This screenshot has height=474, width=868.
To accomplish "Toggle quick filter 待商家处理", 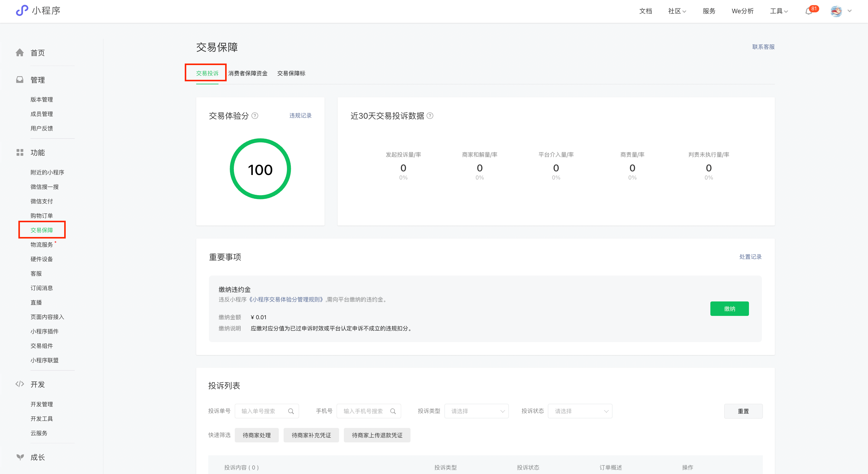I will [x=256, y=435].
